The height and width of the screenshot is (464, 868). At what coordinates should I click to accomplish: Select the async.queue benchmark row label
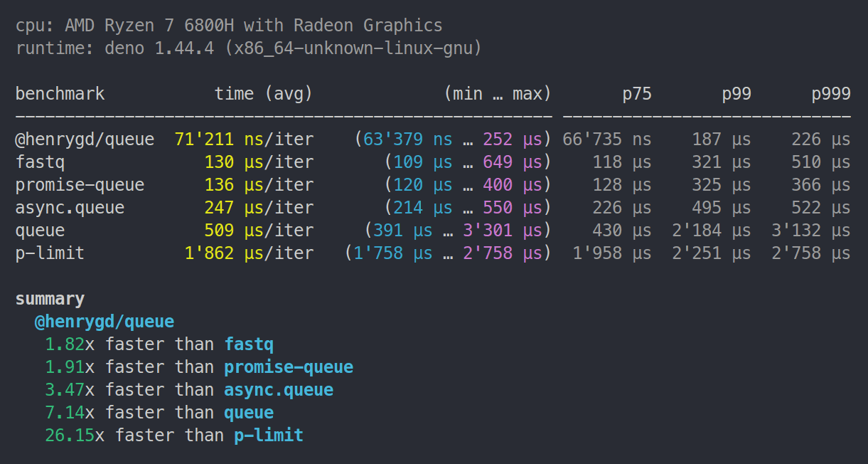coord(70,208)
